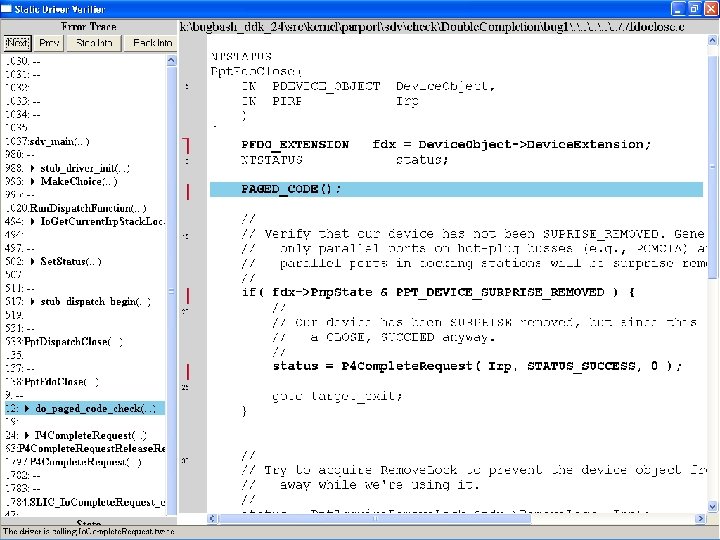The height and width of the screenshot is (540, 720).
Task: Click the scroll-up arrow of the trace list
Action: pos(171,60)
